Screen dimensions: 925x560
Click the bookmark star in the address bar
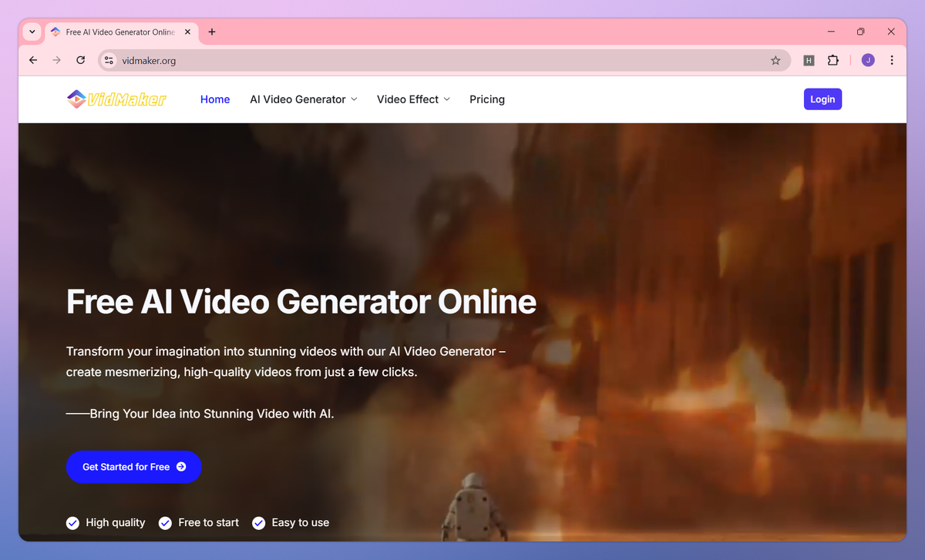(775, 59)
